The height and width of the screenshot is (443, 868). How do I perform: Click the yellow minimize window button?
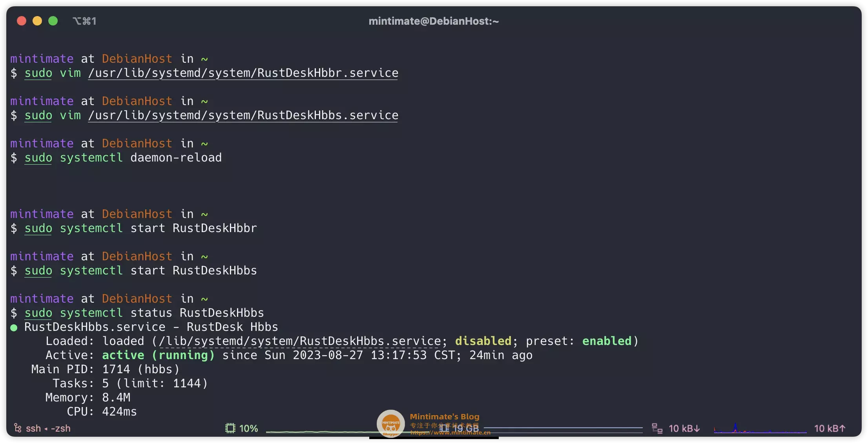click(x=37, y=21)
